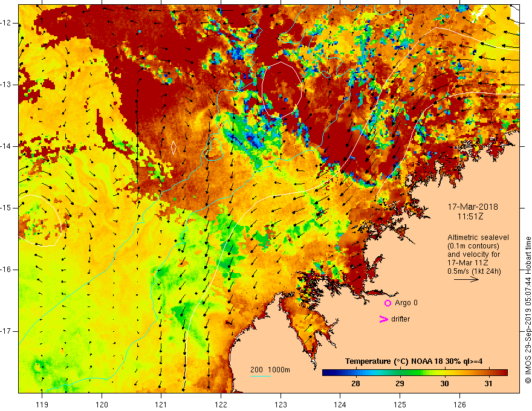Click the magenta drifter arrowhead legend symbol
The image size is (532, 411).
(384, 319)
